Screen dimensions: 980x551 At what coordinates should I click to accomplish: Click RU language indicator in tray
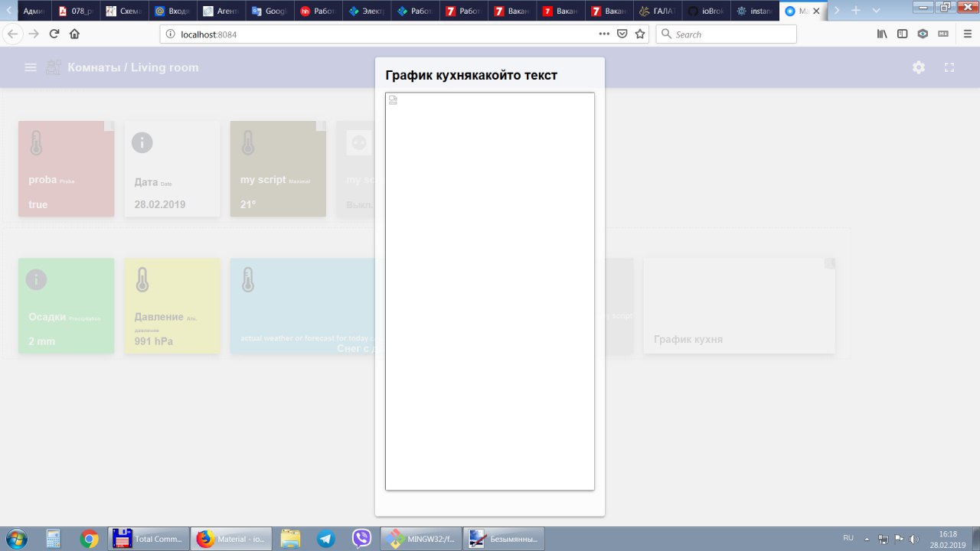pyautogui.click(x=848, y=538)
